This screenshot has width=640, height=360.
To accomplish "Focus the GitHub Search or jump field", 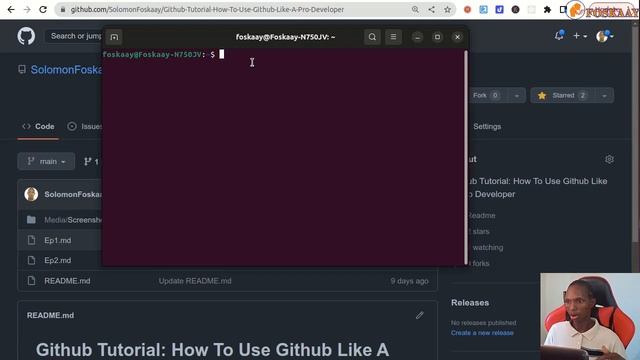I will (x=73, y=36).
